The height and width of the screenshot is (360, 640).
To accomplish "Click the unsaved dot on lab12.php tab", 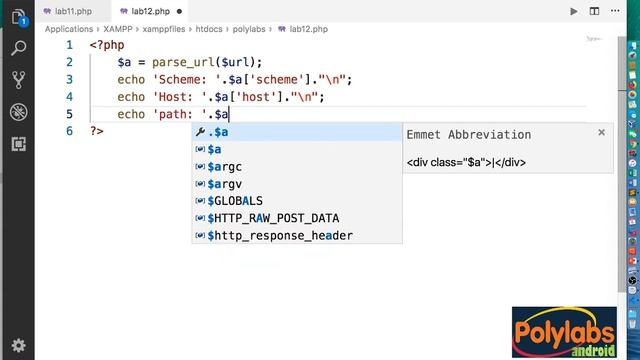I will click(179, 11).
